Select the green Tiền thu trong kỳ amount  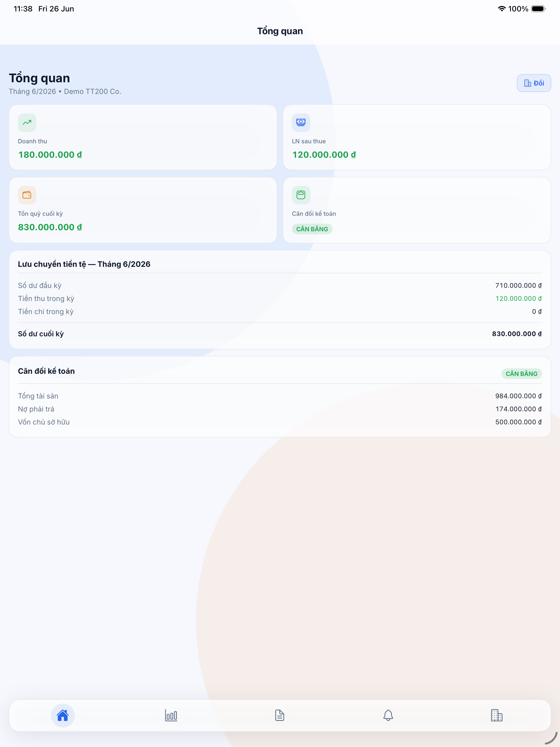(518, 299)
